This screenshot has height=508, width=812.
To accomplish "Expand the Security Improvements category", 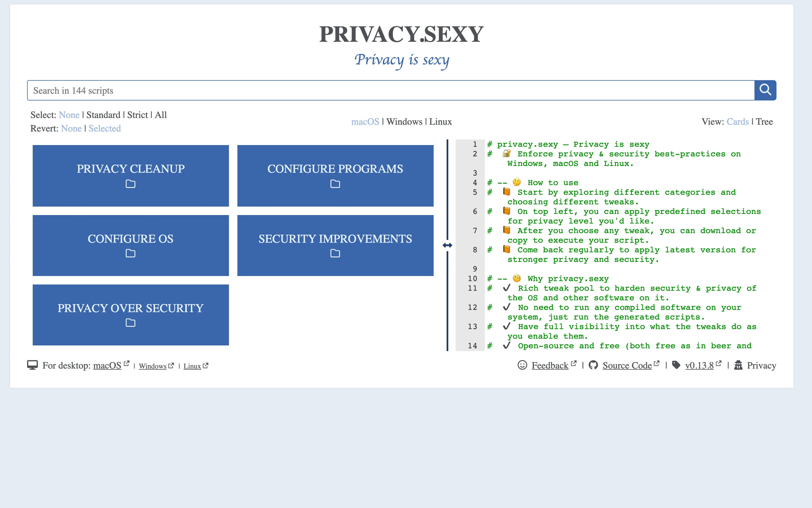I will [335, 246].
